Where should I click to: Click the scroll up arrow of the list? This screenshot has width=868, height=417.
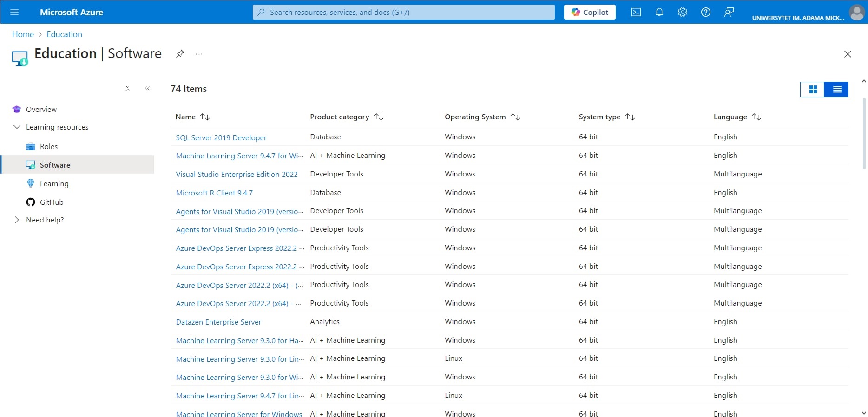864,81
